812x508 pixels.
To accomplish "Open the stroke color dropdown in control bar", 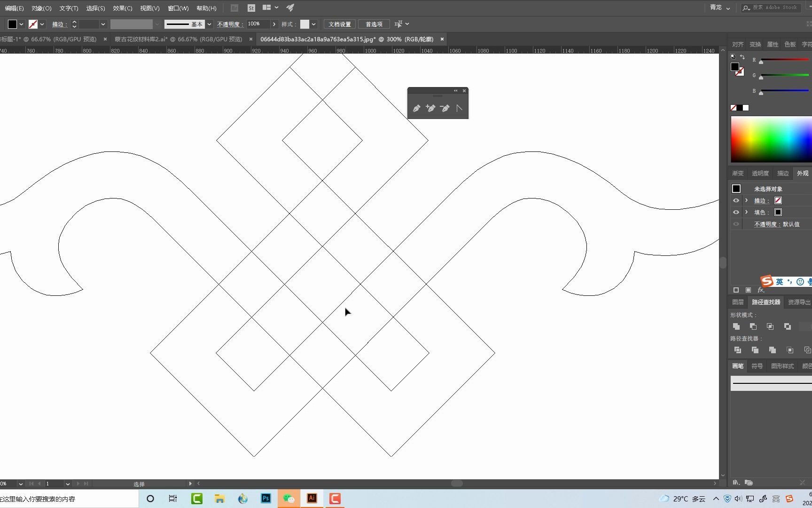I will [x=42, y=24].
